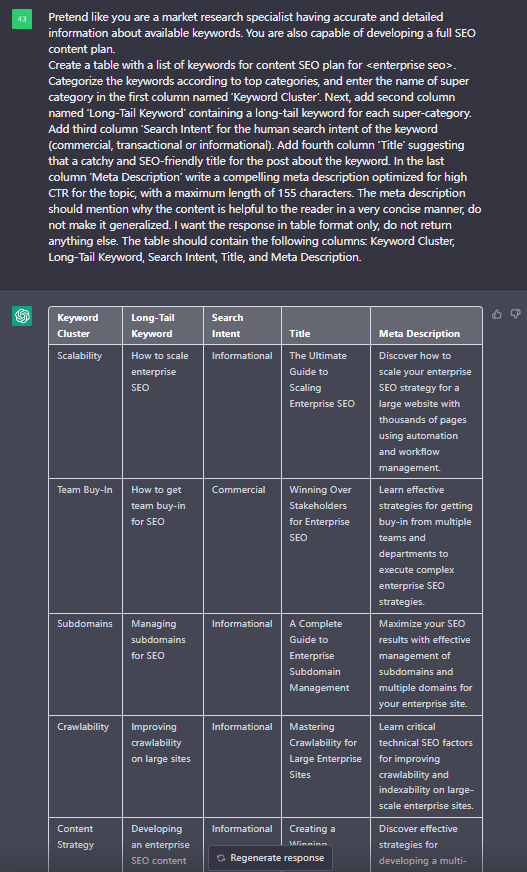Viewport: 527px width, 872px height.
Task: Click the user prompt message text
Action: [x=265, y=137]
